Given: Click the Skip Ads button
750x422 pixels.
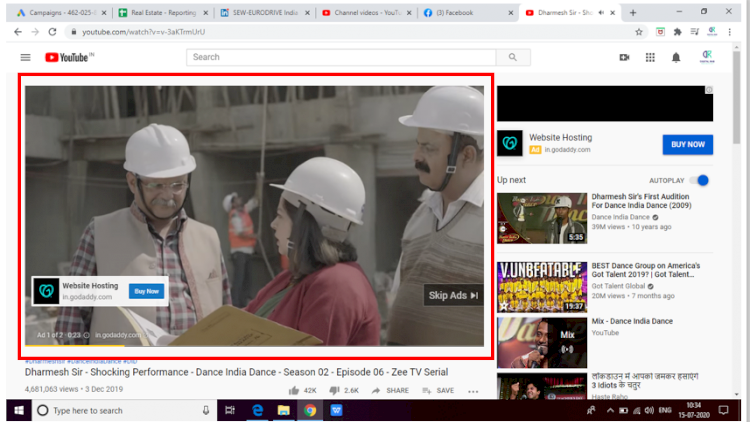Looking at the screenshot, I should pyautogui.click(x=453, y=295).
